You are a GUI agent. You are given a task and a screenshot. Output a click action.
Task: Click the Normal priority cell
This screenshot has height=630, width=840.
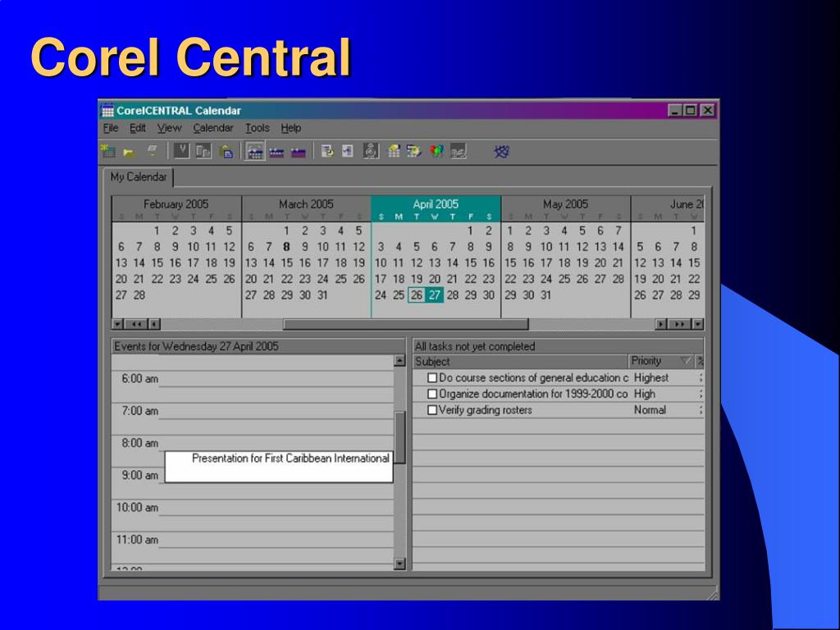pos(650,410)
